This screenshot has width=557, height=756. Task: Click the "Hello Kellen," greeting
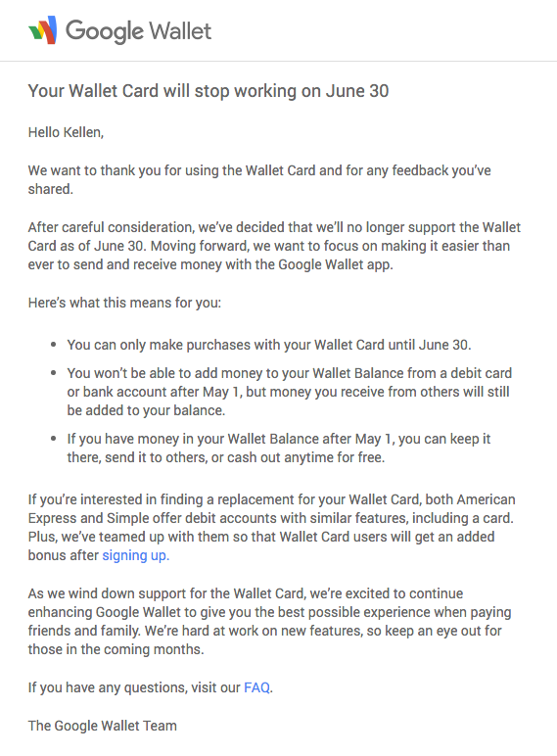click(66, 132)
